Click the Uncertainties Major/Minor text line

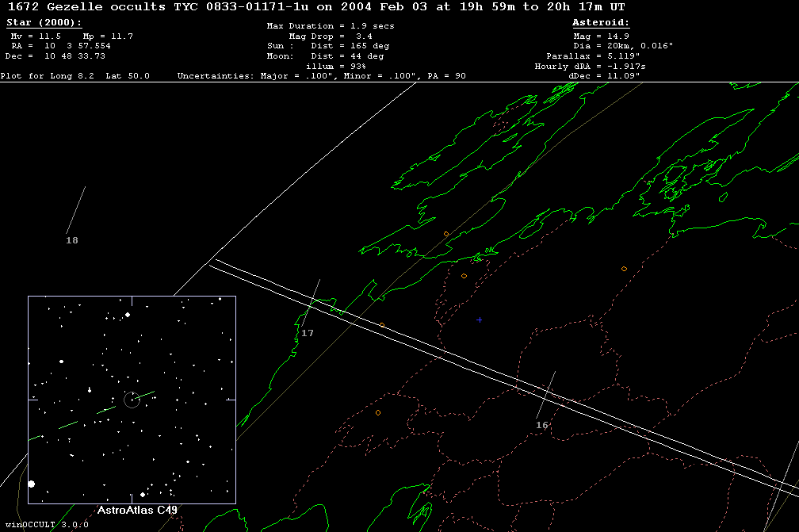(321, 76)
